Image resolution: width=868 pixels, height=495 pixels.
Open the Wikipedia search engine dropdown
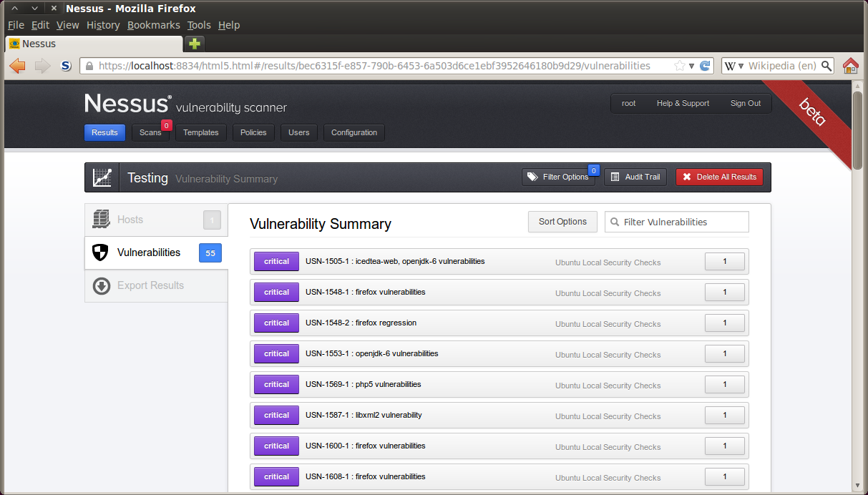point(733,66)
